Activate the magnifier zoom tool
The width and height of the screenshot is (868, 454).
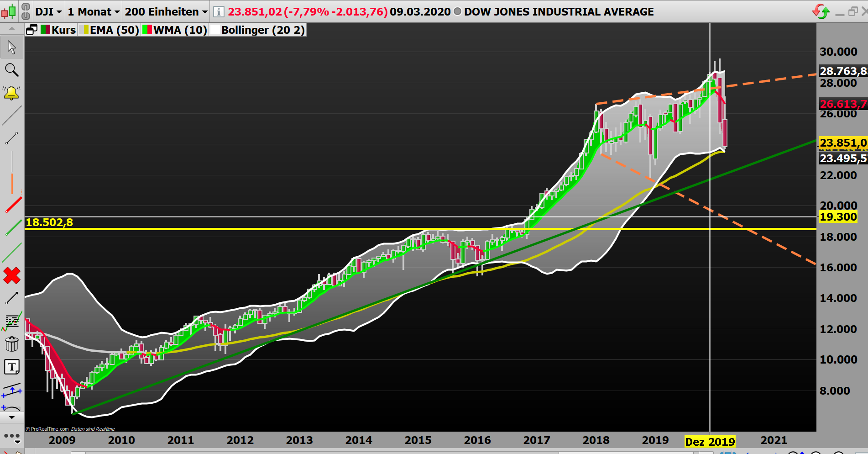[11, 70]
